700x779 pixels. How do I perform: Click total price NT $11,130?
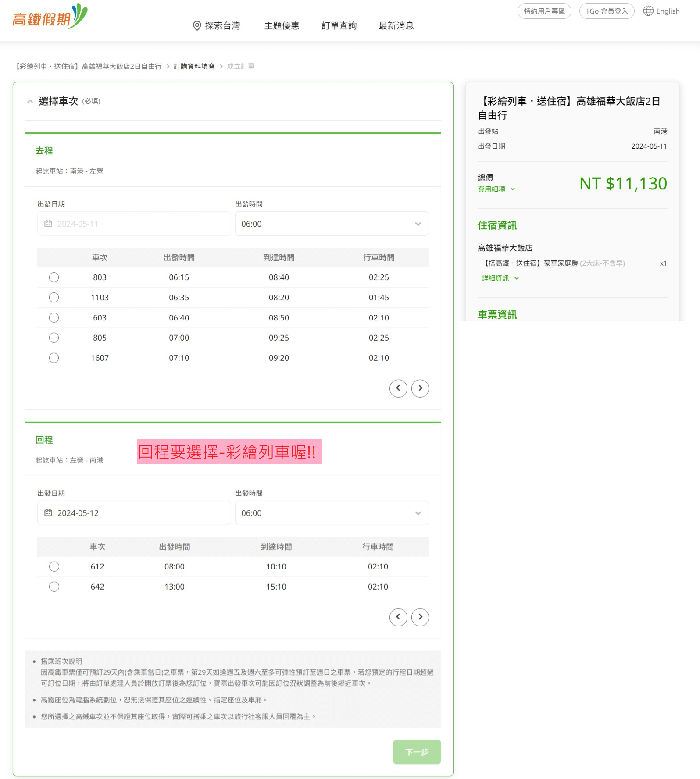coord(623,183)
